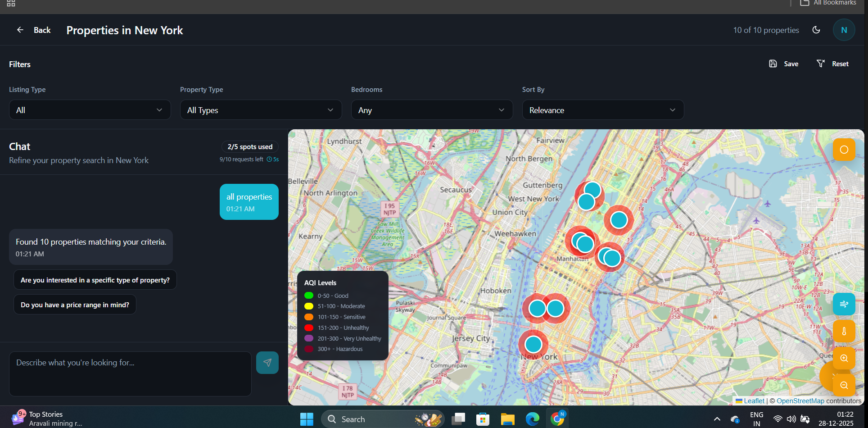Open the Top Stories widget
This screenshot has height=428, width=868.
[x=47, y=419]
